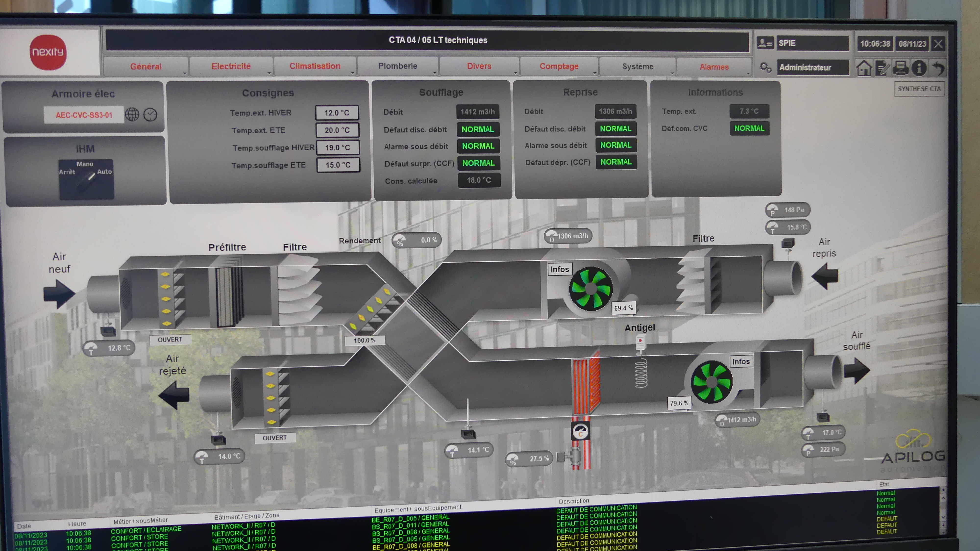980x551 pixels.
Task: Open the Climatisation dropdown menu
Action: [315, 66]
